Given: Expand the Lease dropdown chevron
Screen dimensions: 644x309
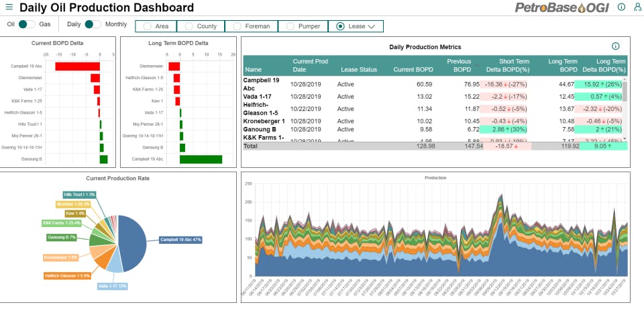Looking at the screenshot, I should 371,26.
